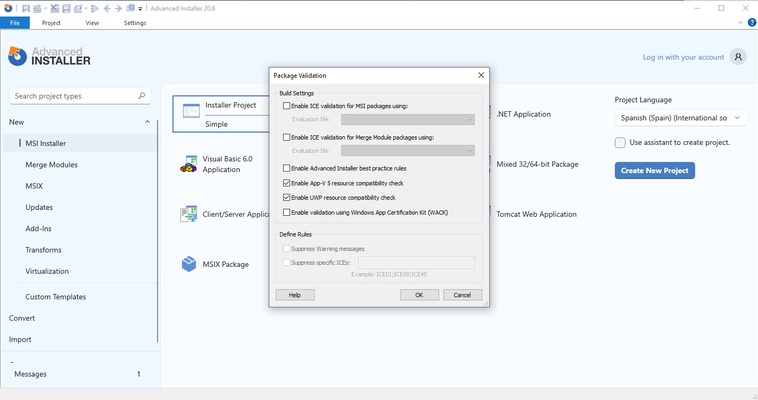Click Help in Package Validation dialog
The height and width of the screenshot is (400, 758).
click(295, 295)
